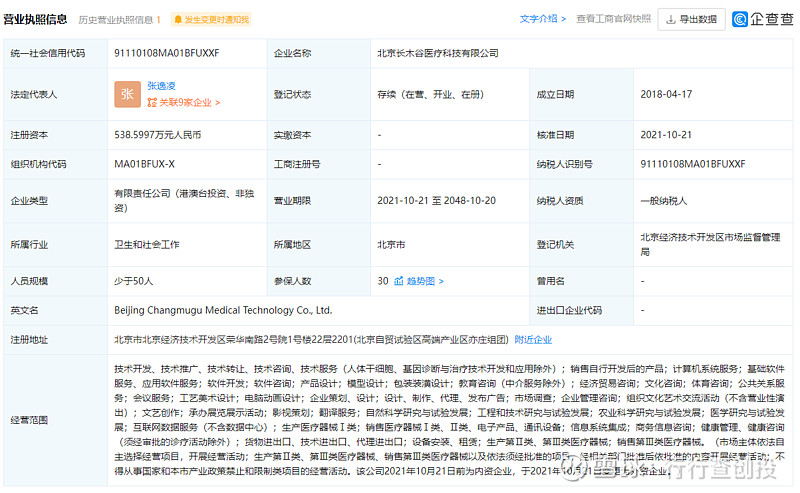Select taxpayer qualification 一般纳税人
800x493 pixels.
pyautogui.click(x=664, y=201)
